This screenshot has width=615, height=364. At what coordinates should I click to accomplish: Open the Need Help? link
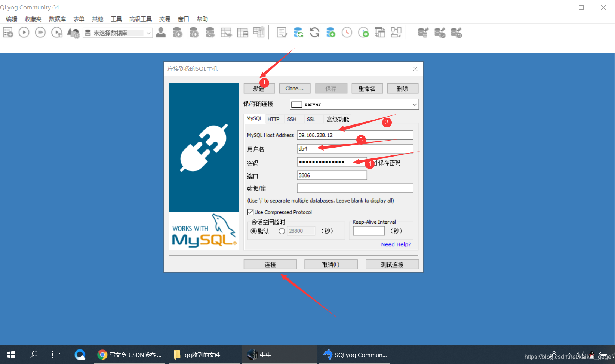point(396,244)
